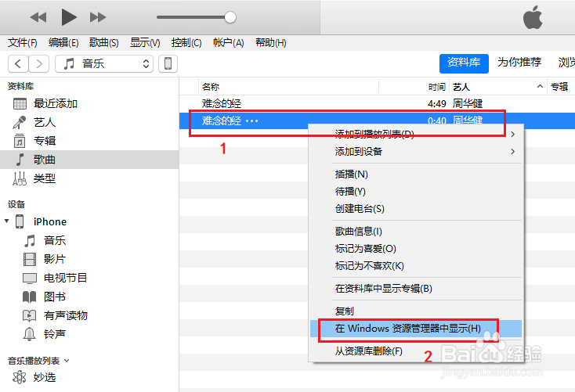Open the 添加到设备 submenu
575x392 pixels.
417,151
